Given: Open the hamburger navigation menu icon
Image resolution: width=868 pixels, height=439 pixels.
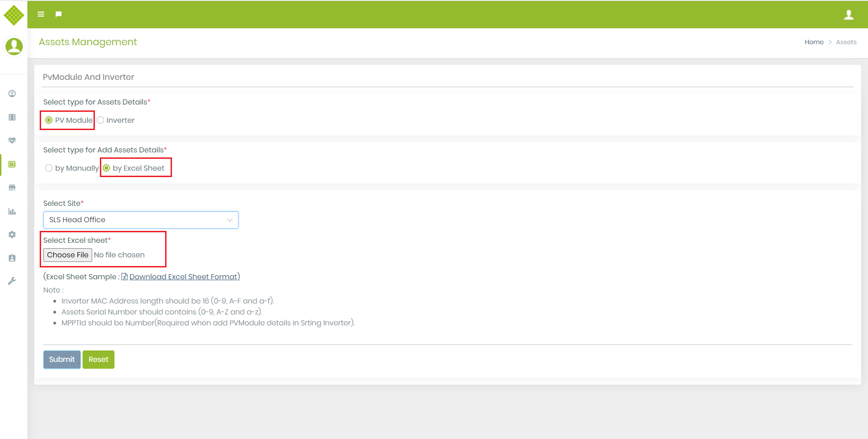Looking at the screenshot, I should tap(41, 14).
